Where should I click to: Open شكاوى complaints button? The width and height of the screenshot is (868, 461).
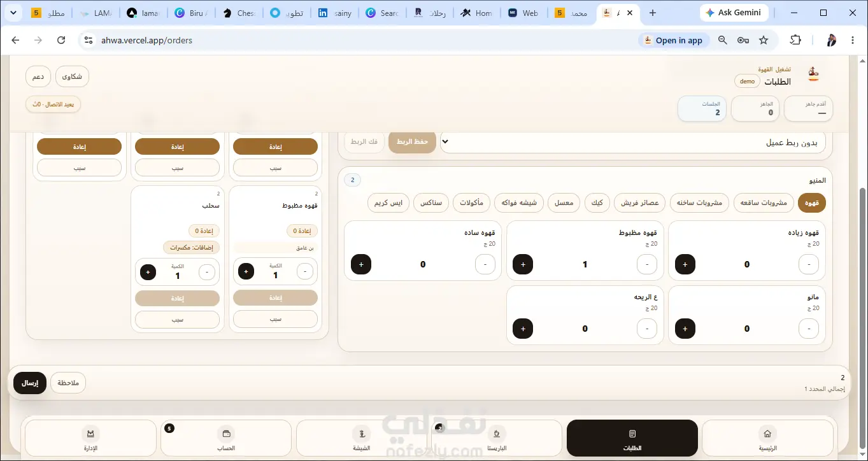[x=72, y=76]
